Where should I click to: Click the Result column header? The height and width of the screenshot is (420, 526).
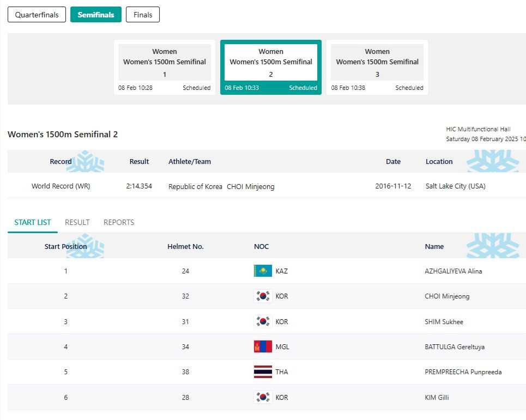[139, 162]
